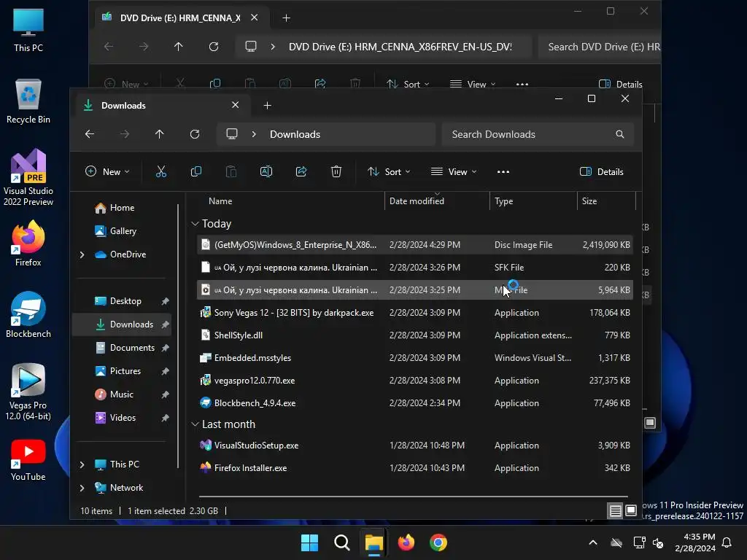Expand Network in navigation pane
Image resolution: width=747 pixels, height=560 pixels.
[82, 488]
